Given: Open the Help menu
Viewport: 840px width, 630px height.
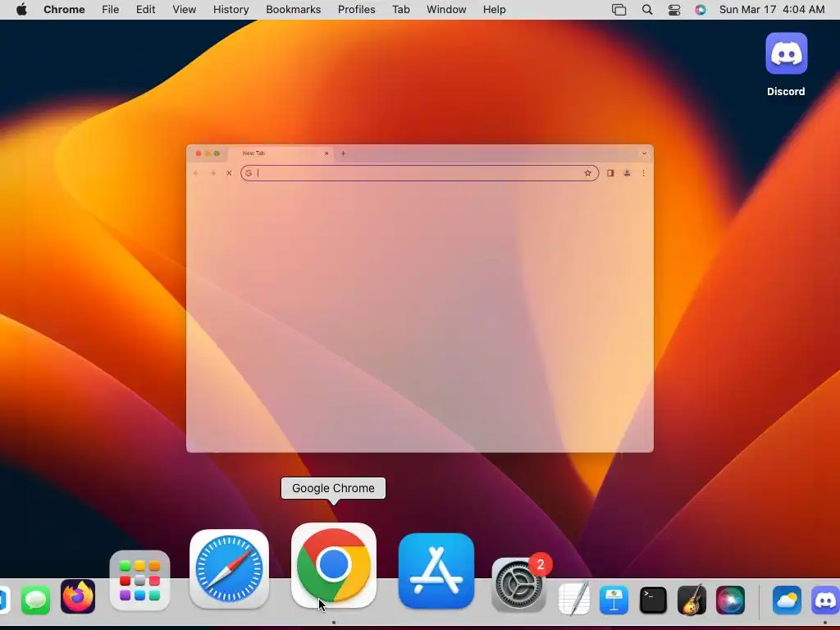Looking at the screenshot, I should point(494,10).
